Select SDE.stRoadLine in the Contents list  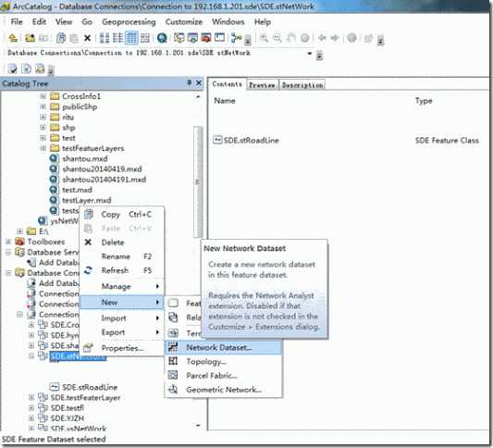(246, 141)
